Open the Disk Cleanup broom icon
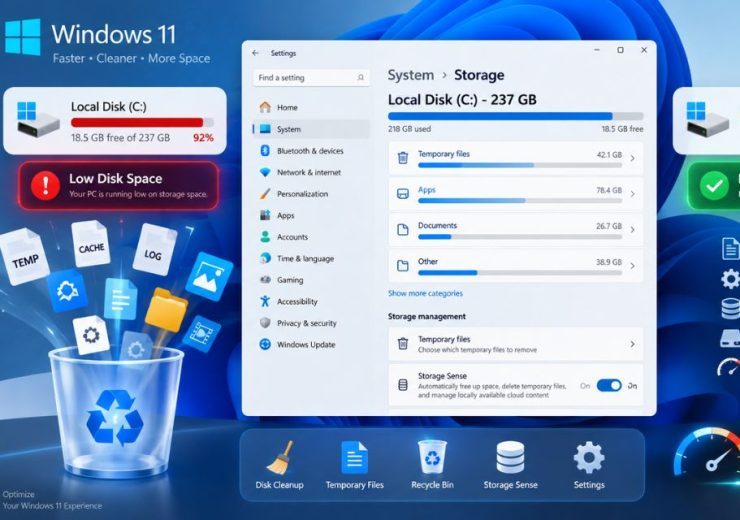This screenshot has width=740, height=520. click(280, 457)
